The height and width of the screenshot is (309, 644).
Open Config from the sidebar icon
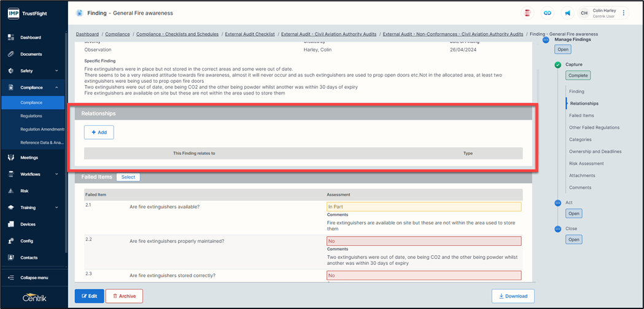point(11,241)
